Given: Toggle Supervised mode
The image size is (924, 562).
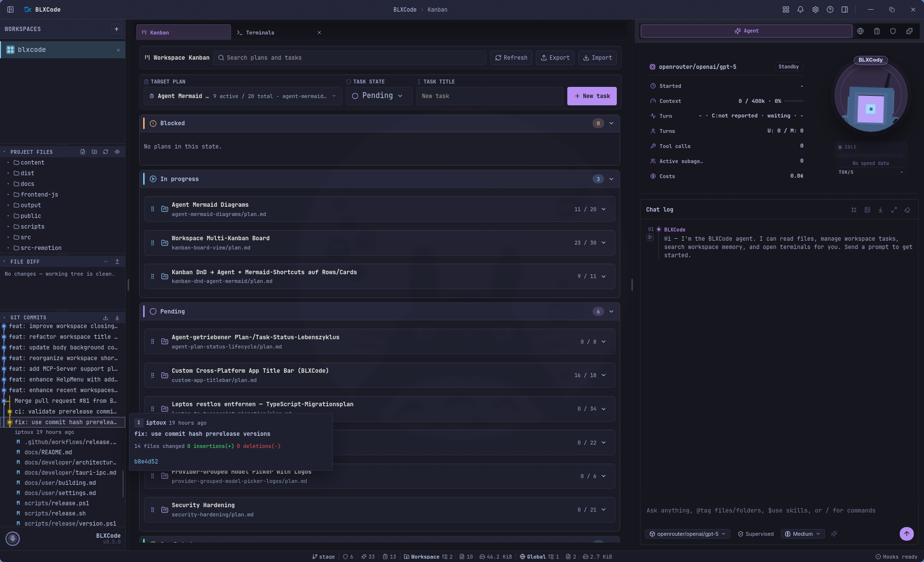Looking at the screenshot, I should 756,534.
